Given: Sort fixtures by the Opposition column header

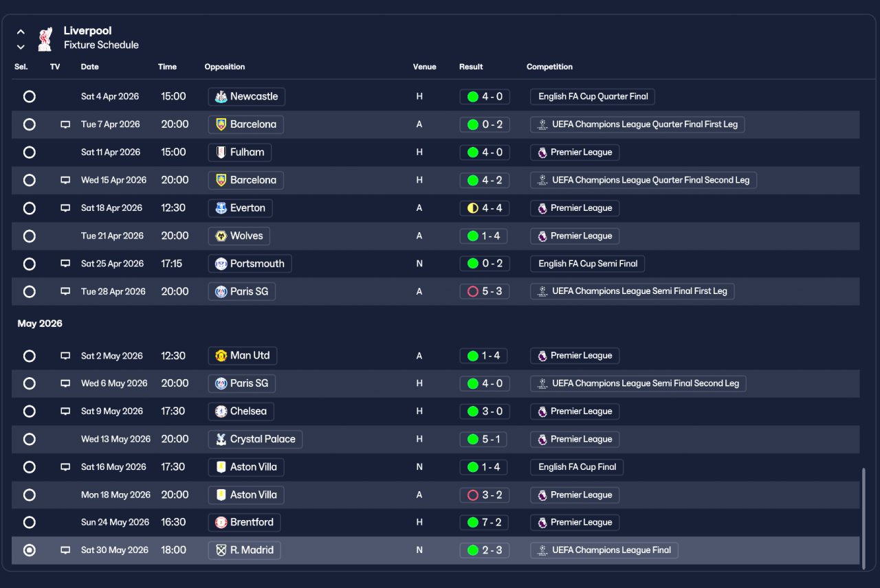Looking at the screenshot, I should (x=225, y=67).
